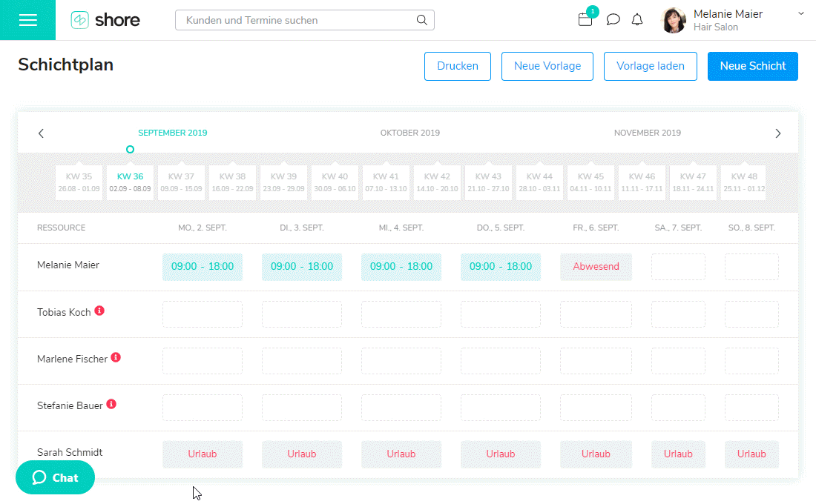
Task: Click the shore logo
Action: (x=105, y=20)
